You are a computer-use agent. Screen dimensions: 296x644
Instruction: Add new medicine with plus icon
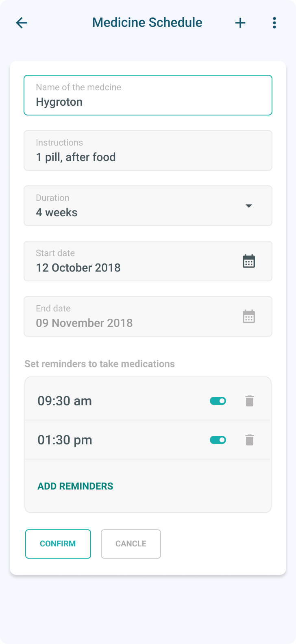[x=240, y=23]
